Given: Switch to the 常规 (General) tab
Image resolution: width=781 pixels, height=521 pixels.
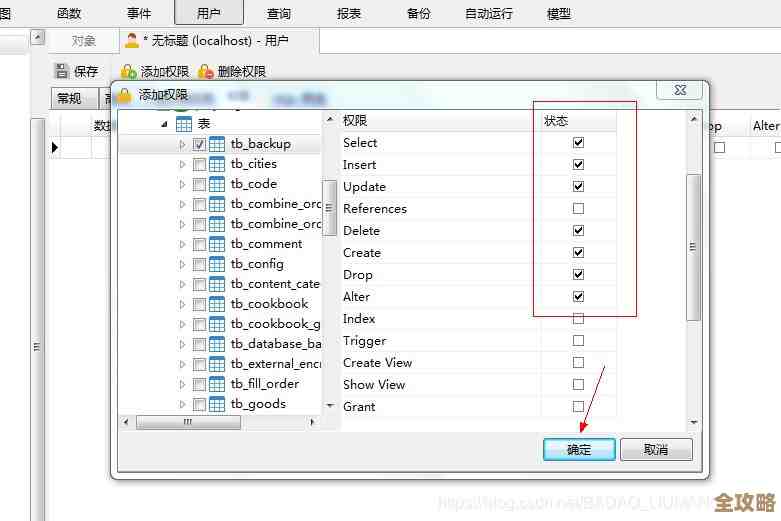Looking at the screenshot, I should pos(74,98).
